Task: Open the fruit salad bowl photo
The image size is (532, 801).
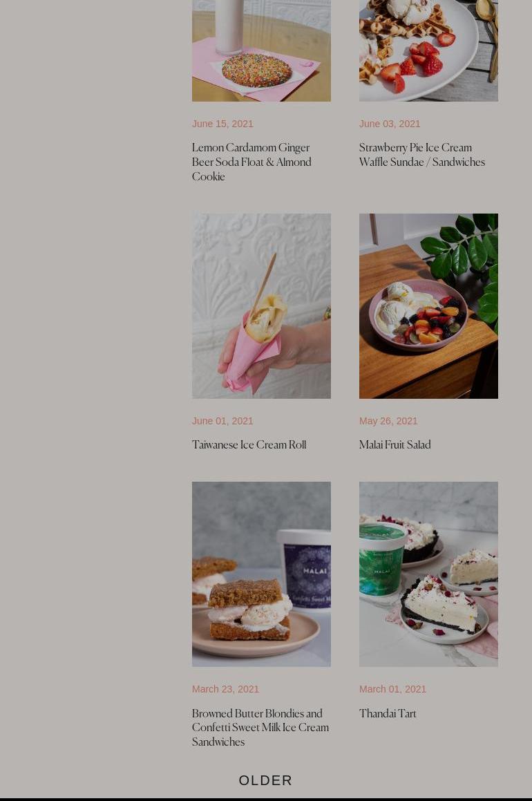Action: [x=428, y=306]
